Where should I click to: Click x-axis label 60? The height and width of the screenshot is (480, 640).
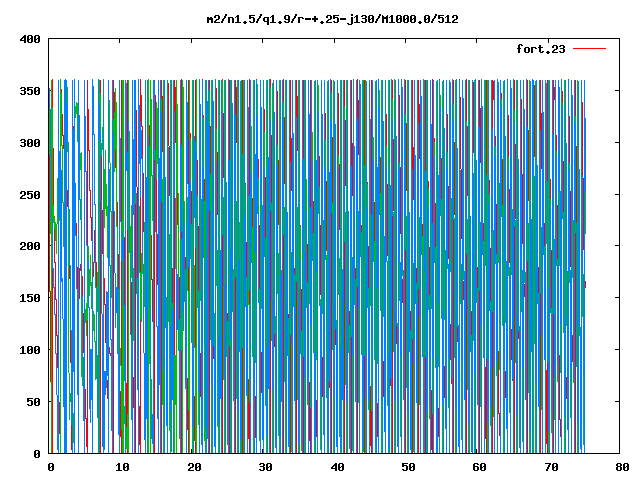pos(479,467)
